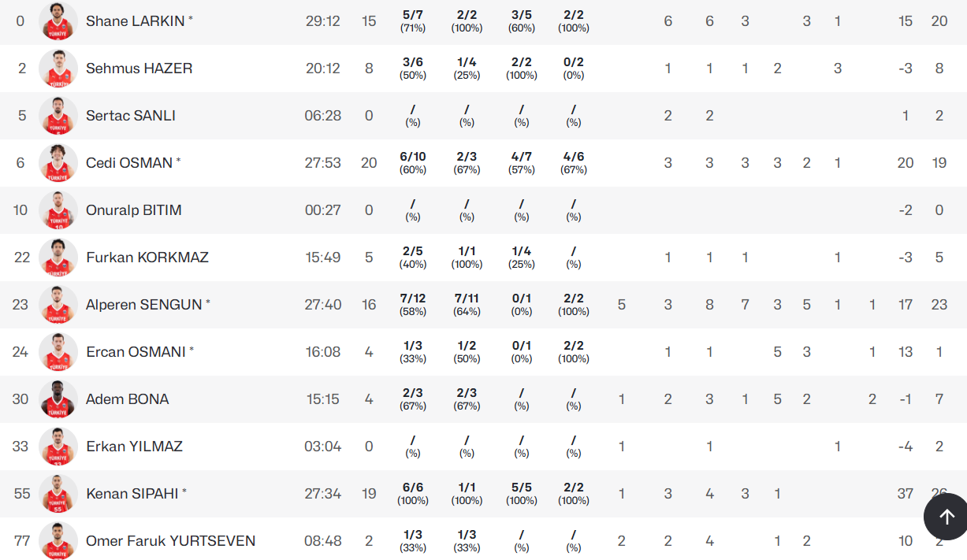Click the Cedi OSMAN name link
Viewport: 967px width, 560px height.
[128, 163]
